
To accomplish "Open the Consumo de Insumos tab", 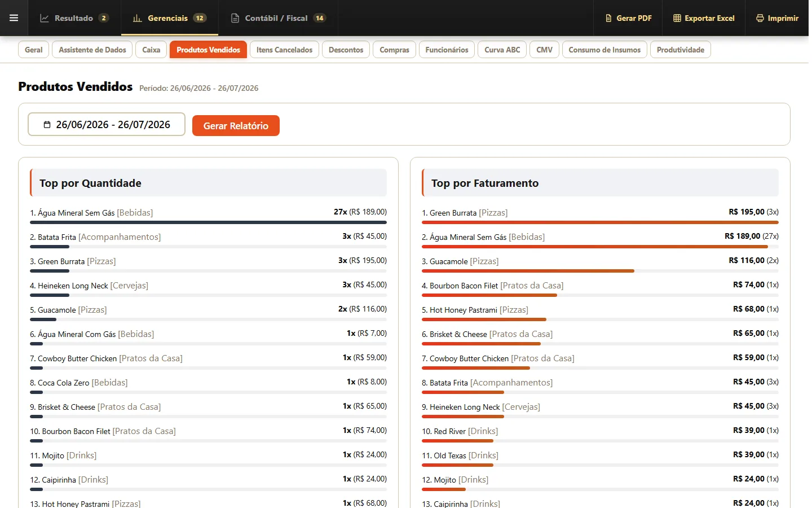I will pos(604,50).
